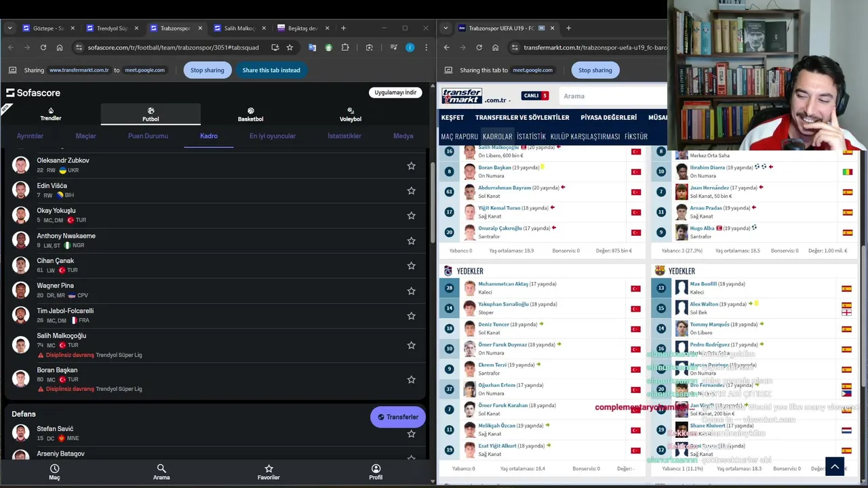The width and height of the screenshot is (868, 488).
Task: Switch to Ayrıntılar tab
Action: [x=30, y=136]
